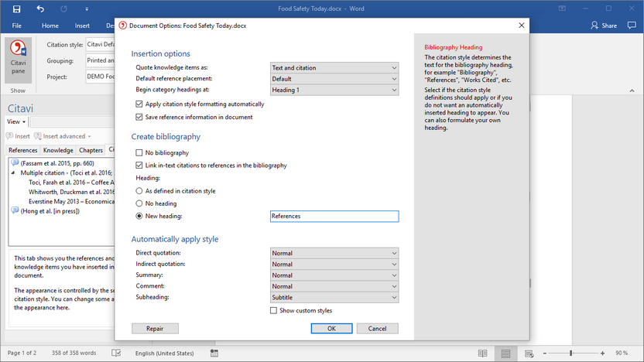
Task: Toggle Apply citation style formatting automatically
Action: click(x=139, y=104)
